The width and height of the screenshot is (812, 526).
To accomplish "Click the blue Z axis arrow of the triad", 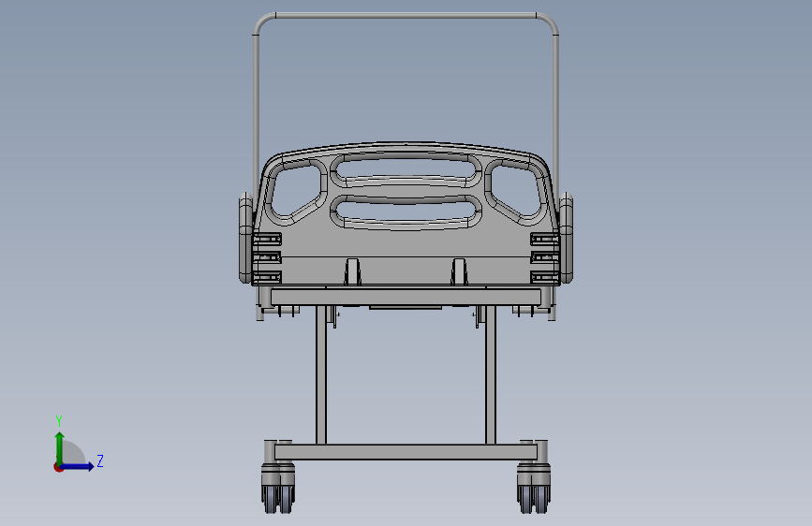I will 78,466.
